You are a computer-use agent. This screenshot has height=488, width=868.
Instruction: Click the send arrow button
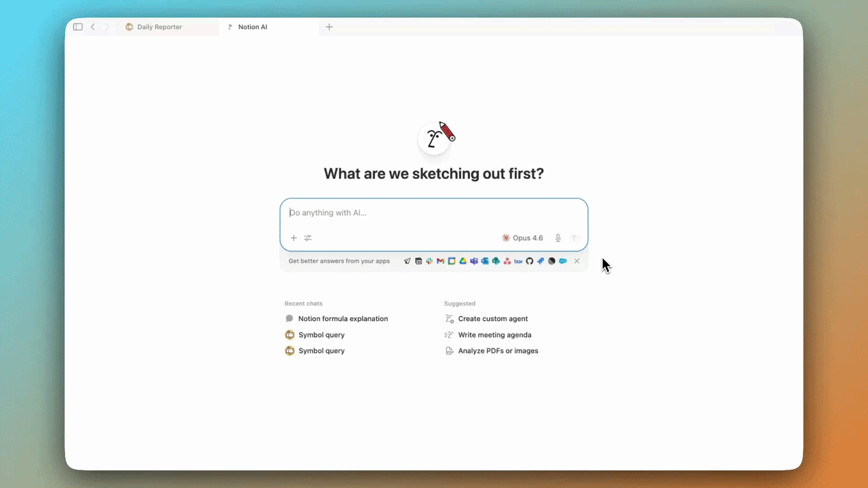pyautogui.click(x=574, y=238)
